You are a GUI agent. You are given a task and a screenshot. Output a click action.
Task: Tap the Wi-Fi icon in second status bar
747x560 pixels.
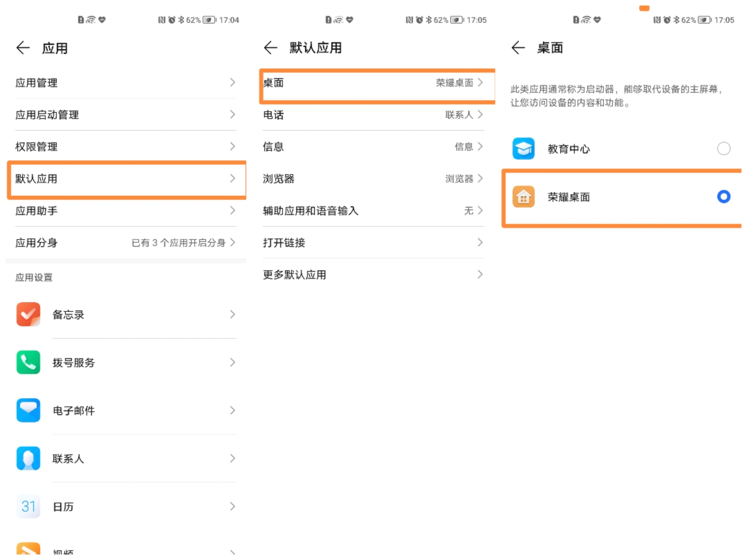[x=338, y=20]
